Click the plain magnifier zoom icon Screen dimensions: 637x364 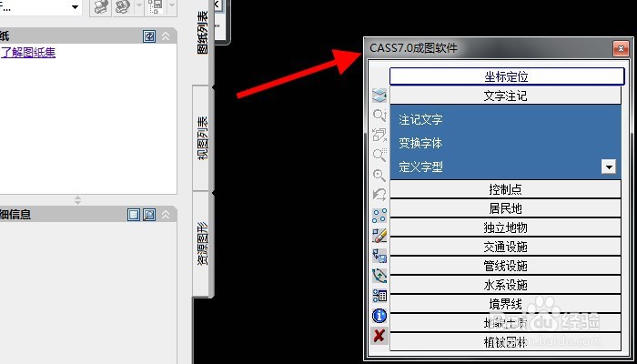(379, 175)
